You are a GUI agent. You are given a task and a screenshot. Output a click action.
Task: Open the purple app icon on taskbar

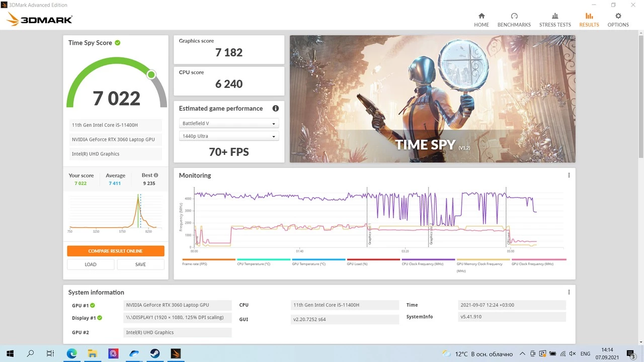coord(113,353)
